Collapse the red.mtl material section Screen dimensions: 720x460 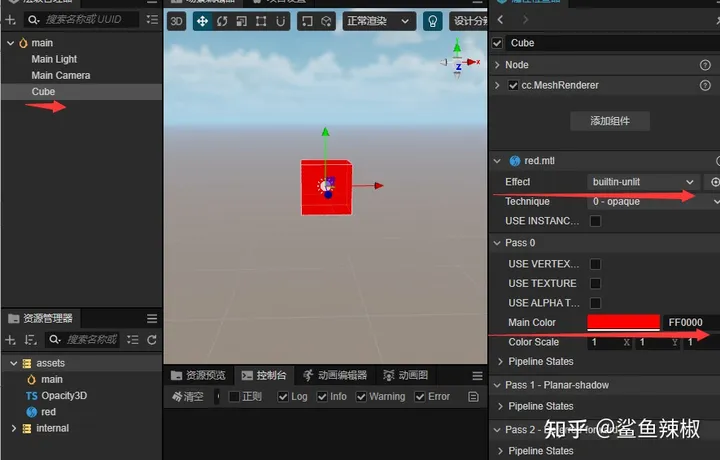point(497,161)
